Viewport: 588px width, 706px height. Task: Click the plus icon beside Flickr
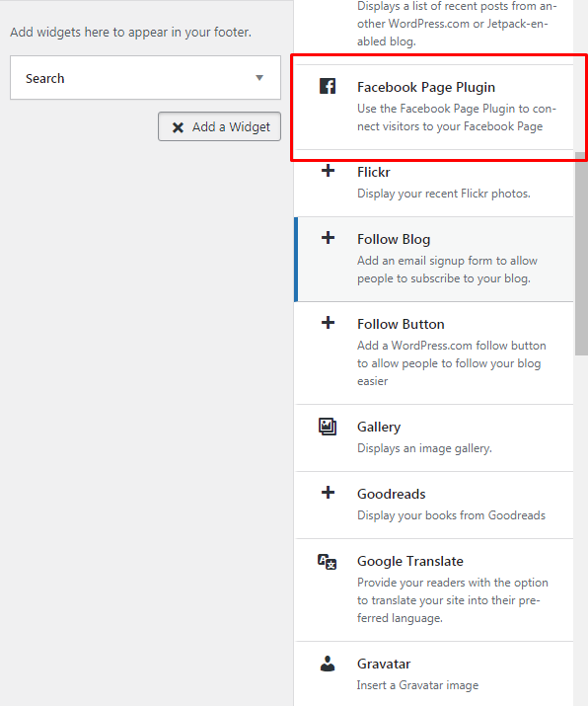pyautogui.click(x=328, y=171)
